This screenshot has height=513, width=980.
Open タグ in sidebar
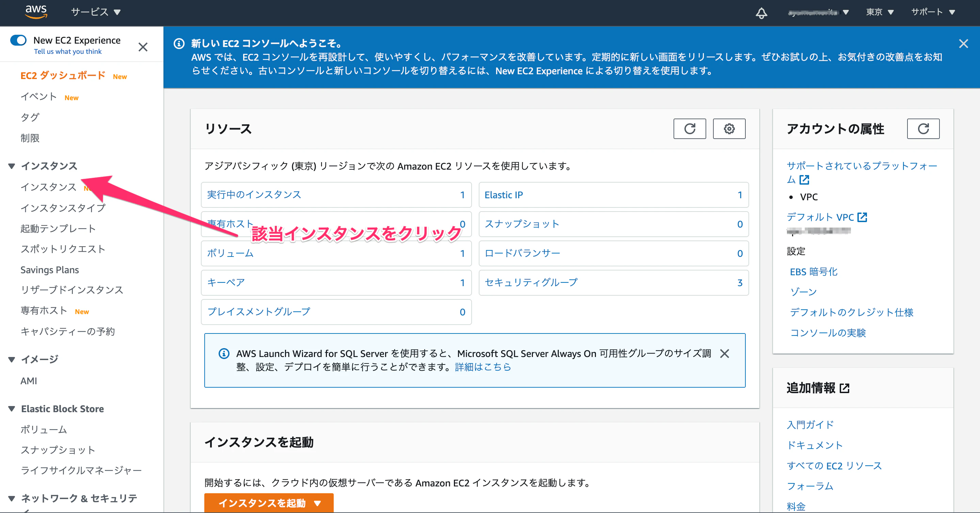(30, 117)
